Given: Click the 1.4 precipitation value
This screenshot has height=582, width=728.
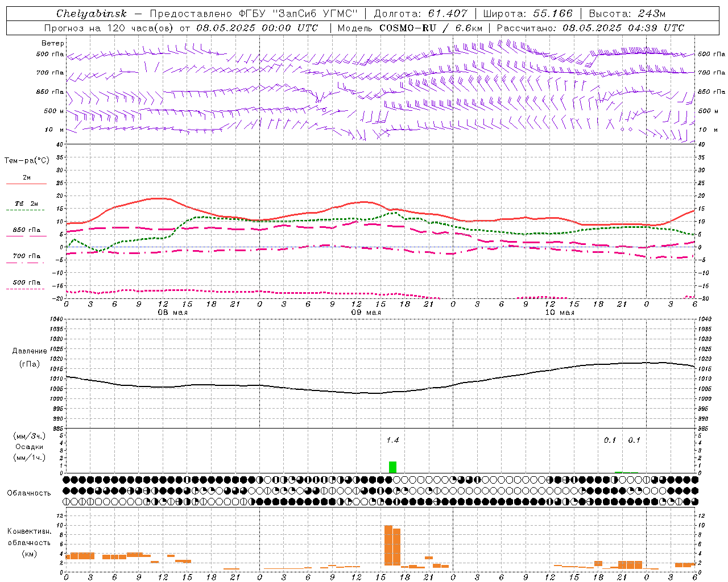Looking at the screenshot, I should click(392, 440).
